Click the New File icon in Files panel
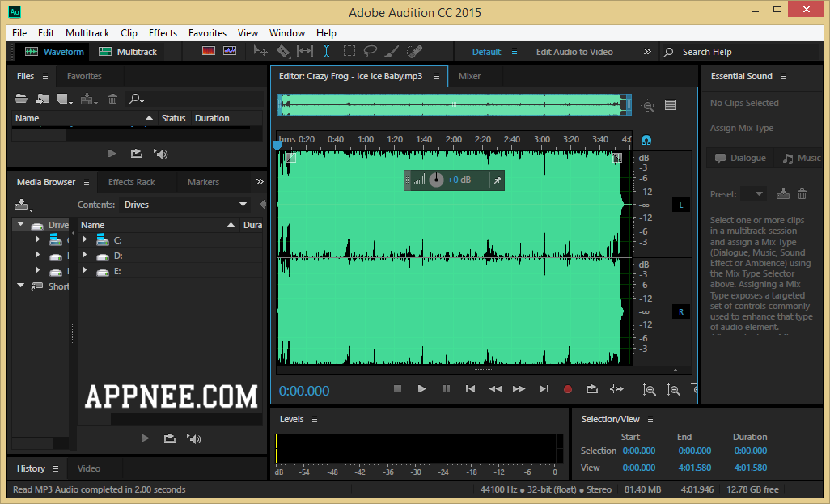830x504 pixels. (65, 99)
